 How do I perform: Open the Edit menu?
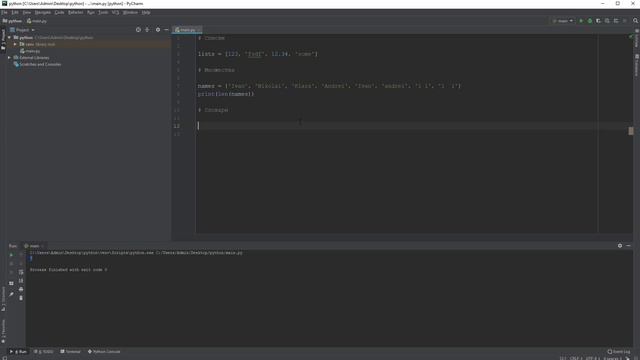(x=15, y=13)
